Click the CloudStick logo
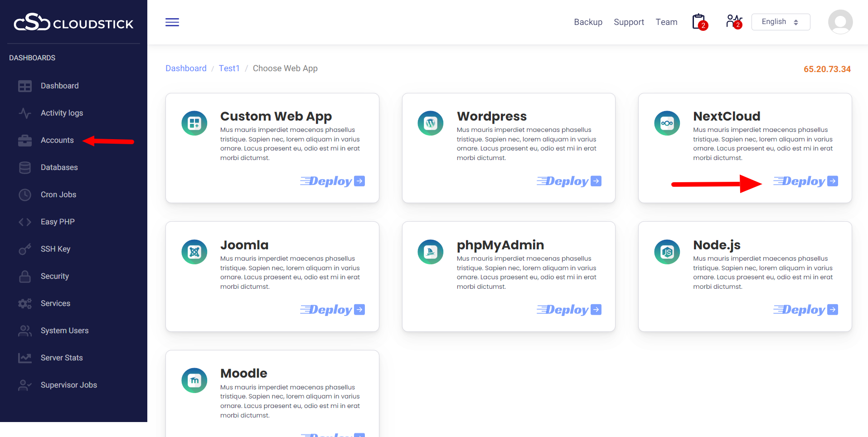 (73, 22)
